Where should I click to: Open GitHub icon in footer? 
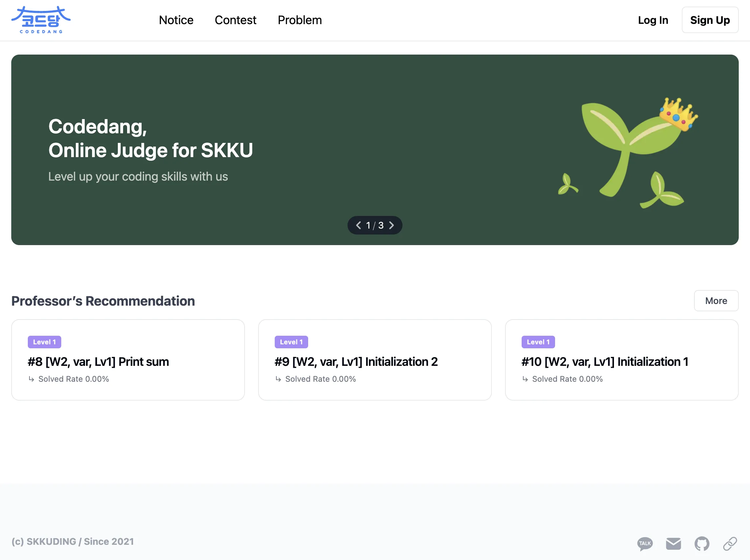702,544
